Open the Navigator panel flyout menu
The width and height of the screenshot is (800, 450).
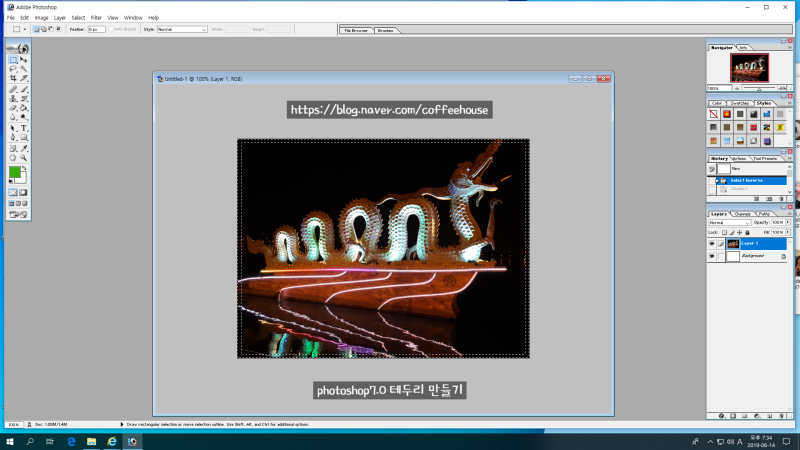790,47
